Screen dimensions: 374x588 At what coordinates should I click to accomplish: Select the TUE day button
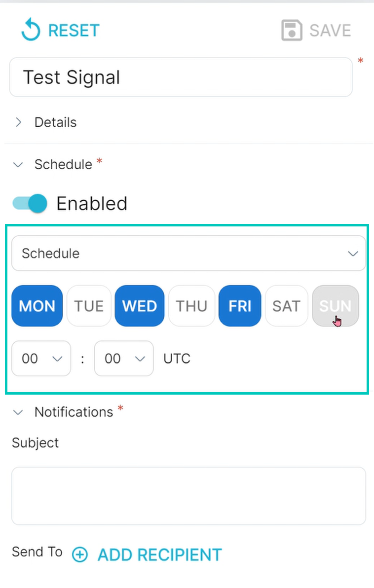coord(89,306)
